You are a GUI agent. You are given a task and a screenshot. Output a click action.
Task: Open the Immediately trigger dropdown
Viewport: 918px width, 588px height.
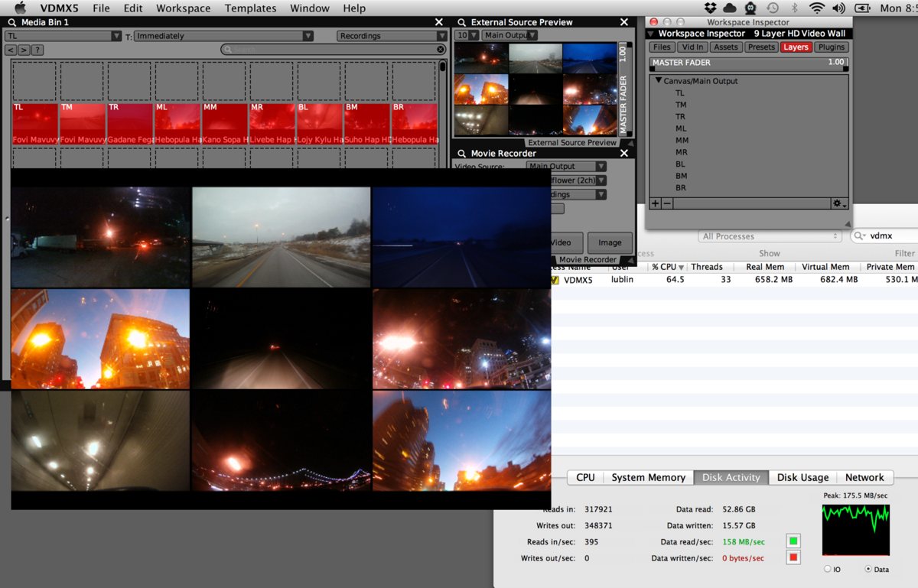[x=223, y=36]
